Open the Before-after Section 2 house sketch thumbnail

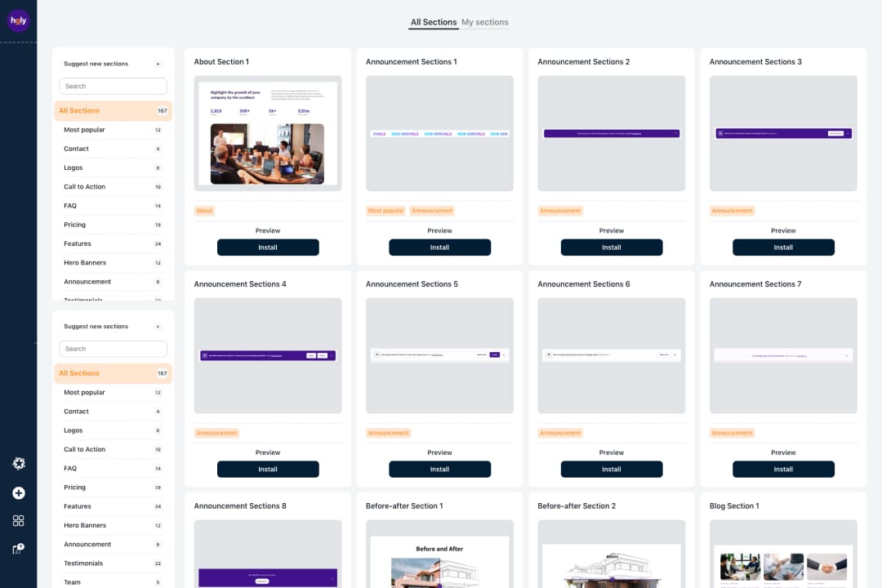coord(612,554)
